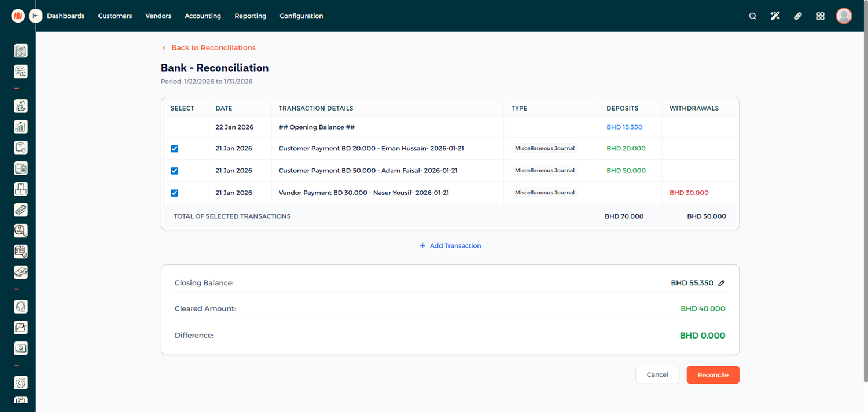Expand the Customers menu
This screenshot has width=868, height=412.
click(115, 16)
